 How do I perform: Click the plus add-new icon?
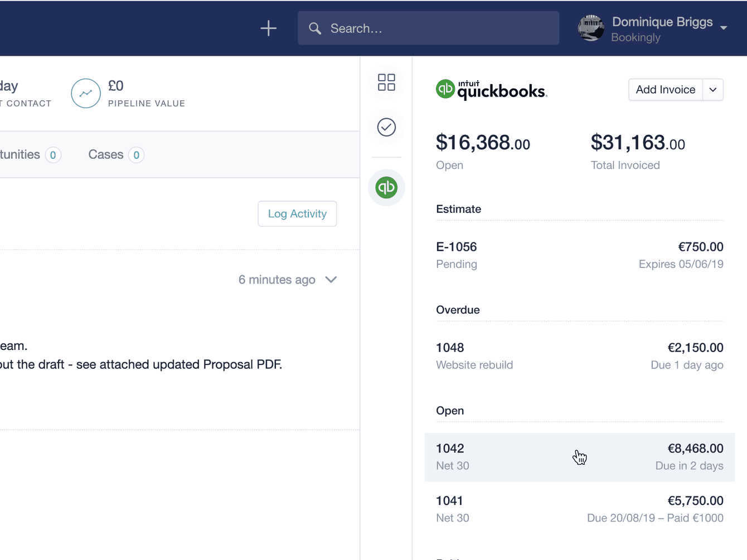pos(268,28)
